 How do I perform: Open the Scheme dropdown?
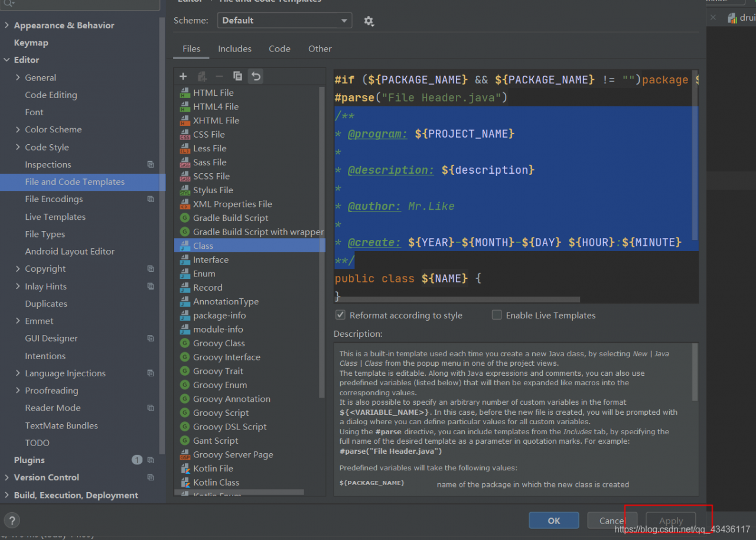(x=285, y=21)
